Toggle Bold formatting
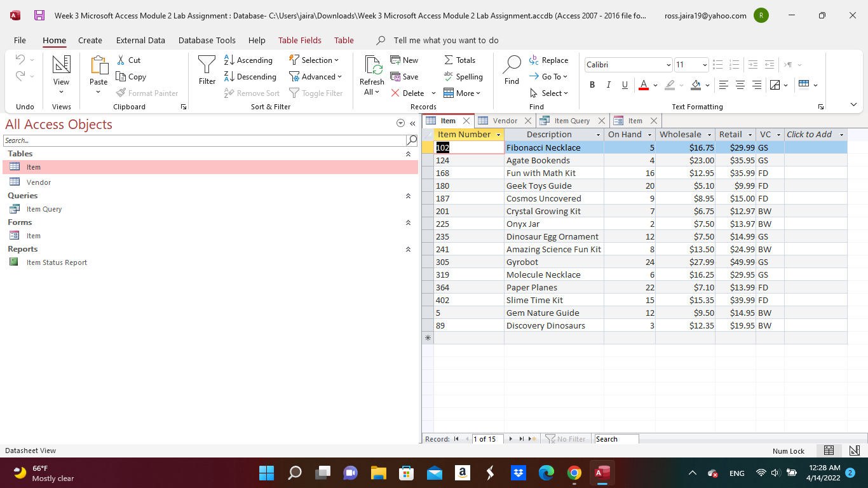The image size is (868, 488). click(x=592, y=85)
